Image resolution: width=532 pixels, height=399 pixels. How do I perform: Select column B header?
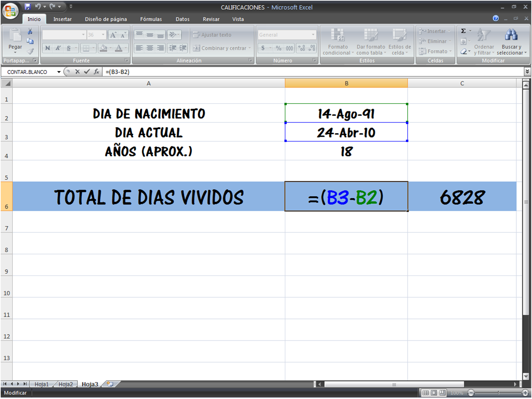pyautogui.click(x=346, y=83)
